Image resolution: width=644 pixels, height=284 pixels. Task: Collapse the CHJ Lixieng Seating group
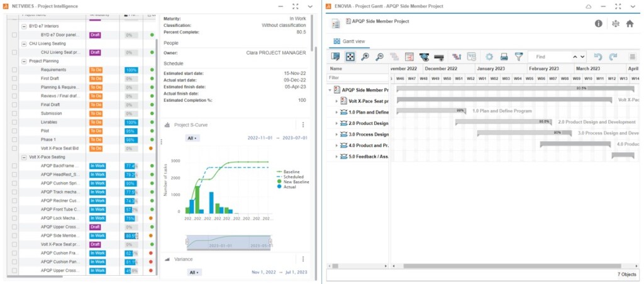pos(25,43)
